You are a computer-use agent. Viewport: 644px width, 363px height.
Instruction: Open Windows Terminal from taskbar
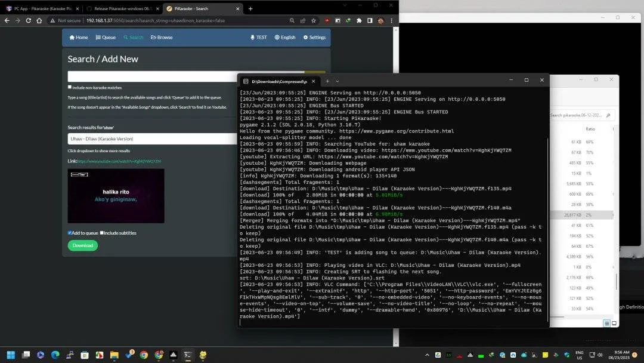(188, 355)
